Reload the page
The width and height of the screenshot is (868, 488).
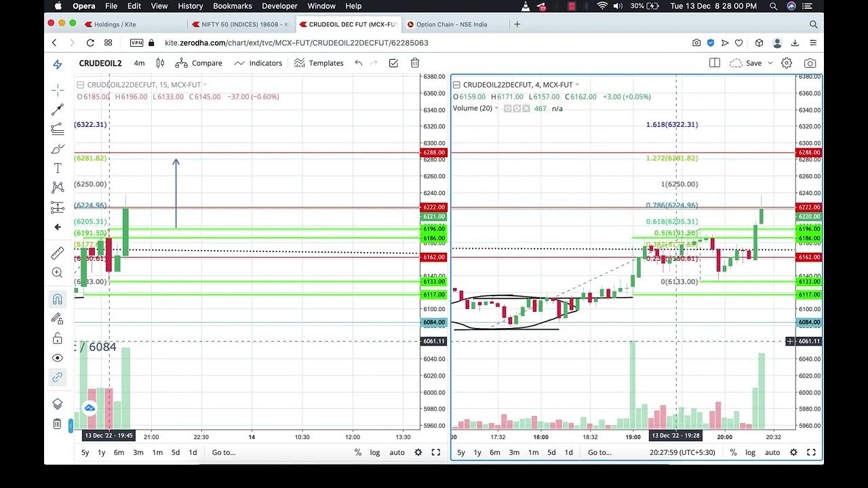click(x=90, y=43)
